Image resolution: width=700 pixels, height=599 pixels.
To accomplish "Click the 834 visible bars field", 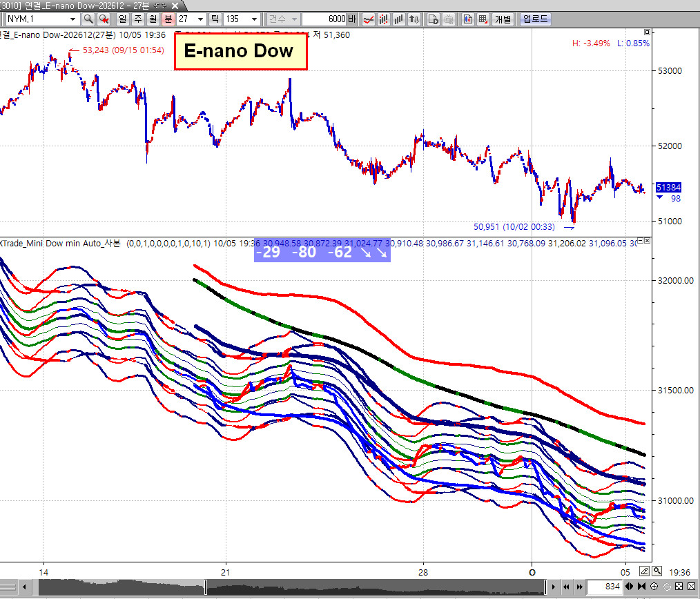I will pyautogui.click(x=604, y=587).
